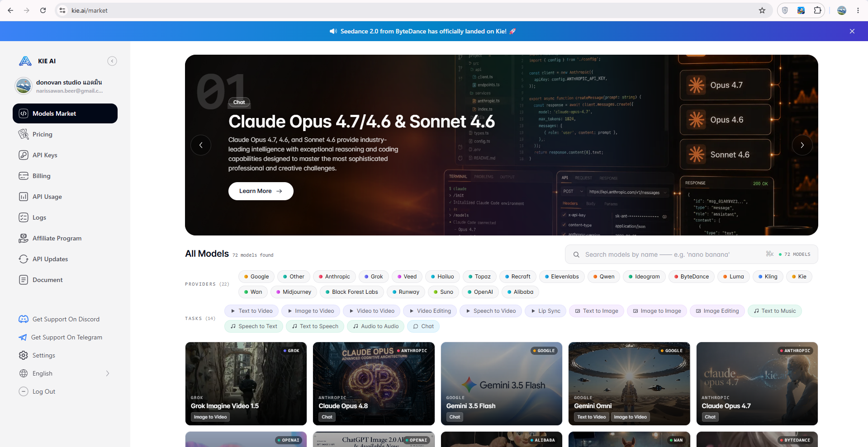Screen dimensions: 868x447
Task: Select the Text to Music task filter
Action: pyautogui.click(x=775, y=311)
